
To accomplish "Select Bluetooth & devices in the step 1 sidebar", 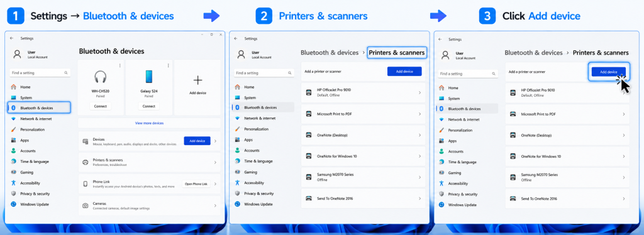I will coord(40,108).
